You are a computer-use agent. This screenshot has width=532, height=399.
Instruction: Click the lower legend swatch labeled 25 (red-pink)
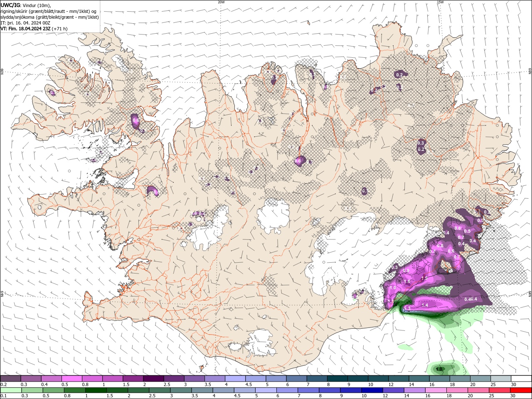click(x=500, y=390)
